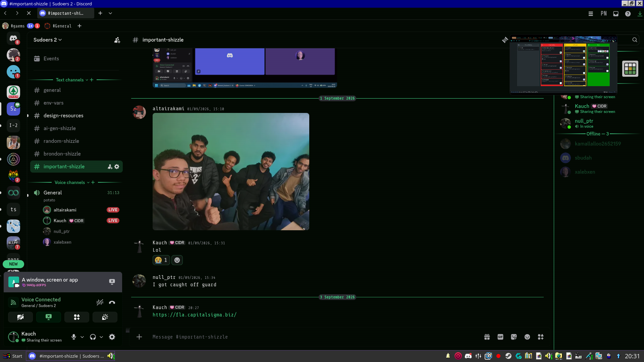The image size is (644, 362).
Task: Open the Discord direct messages home icon
Action: point(13,39)
